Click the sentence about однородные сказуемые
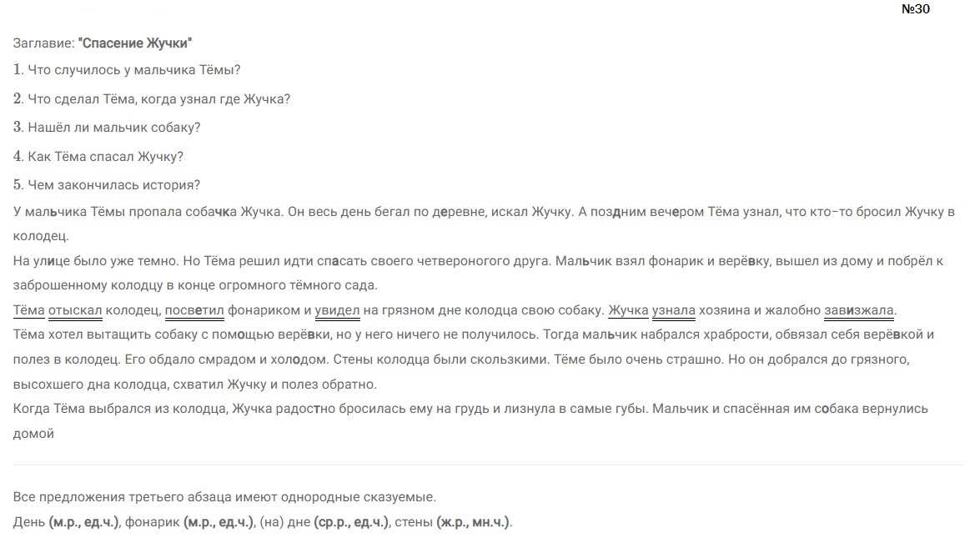Screen dimensions: 980x543 pos(224,497)
